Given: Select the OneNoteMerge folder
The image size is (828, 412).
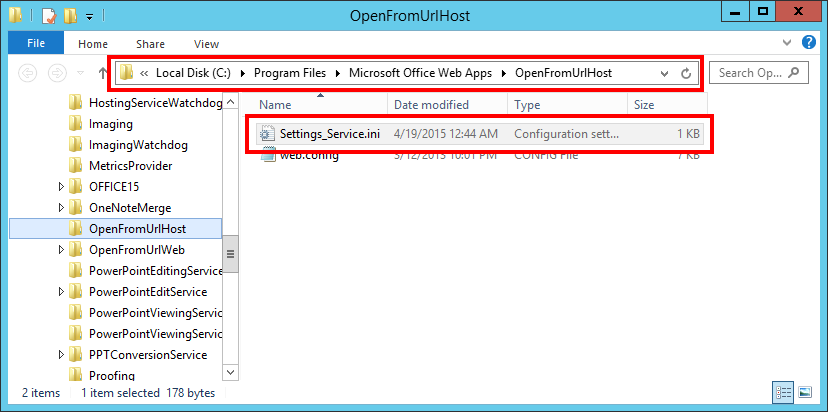Looking at the screenshot, I should tap(130, 208).
